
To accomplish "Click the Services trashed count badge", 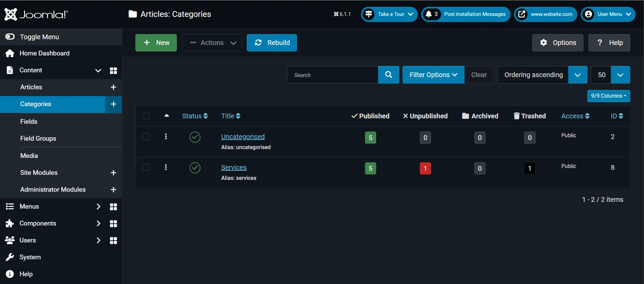I will (x=530, y=168).
